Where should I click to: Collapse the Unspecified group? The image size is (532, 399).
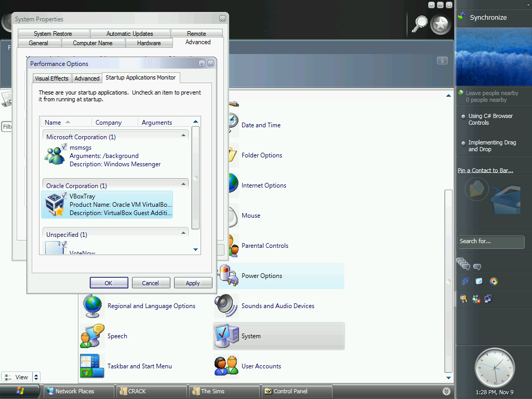point(183,233)
